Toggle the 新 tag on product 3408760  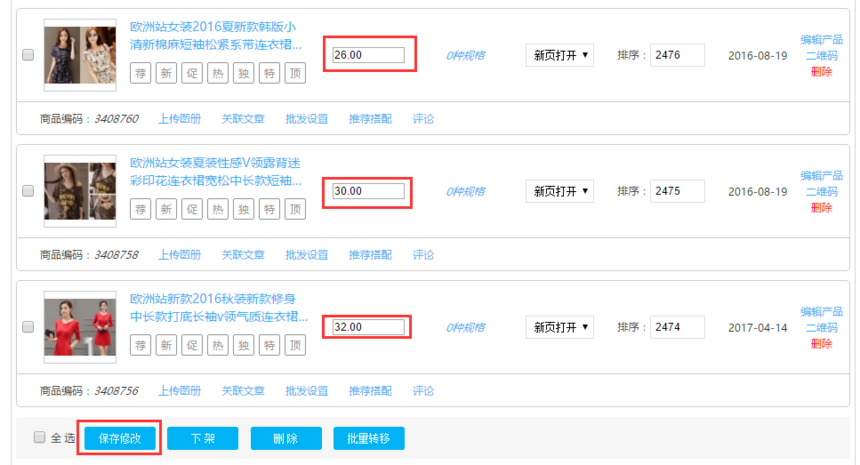click(x=166, y=73)
